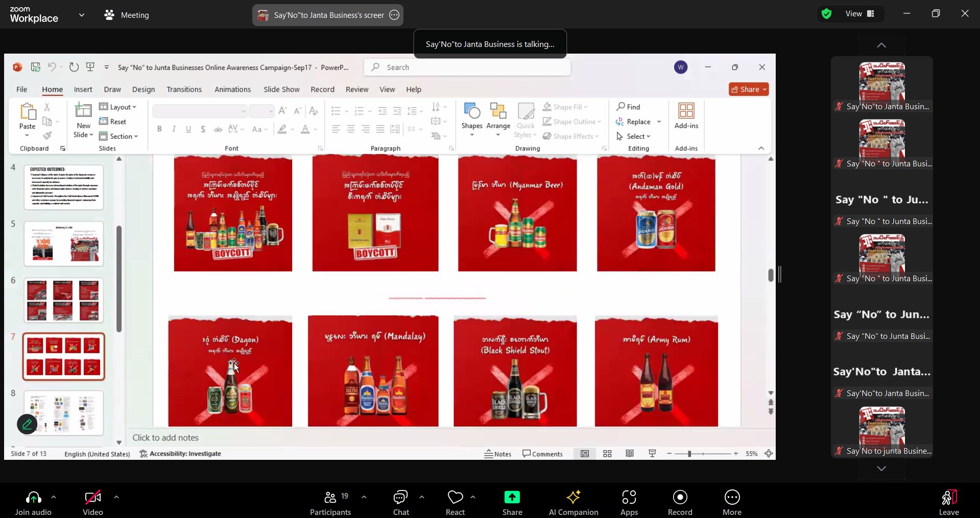The height and width of the screenshot is (518, 980).
Task: Open Comments pane from status bar
Action: 542,454
